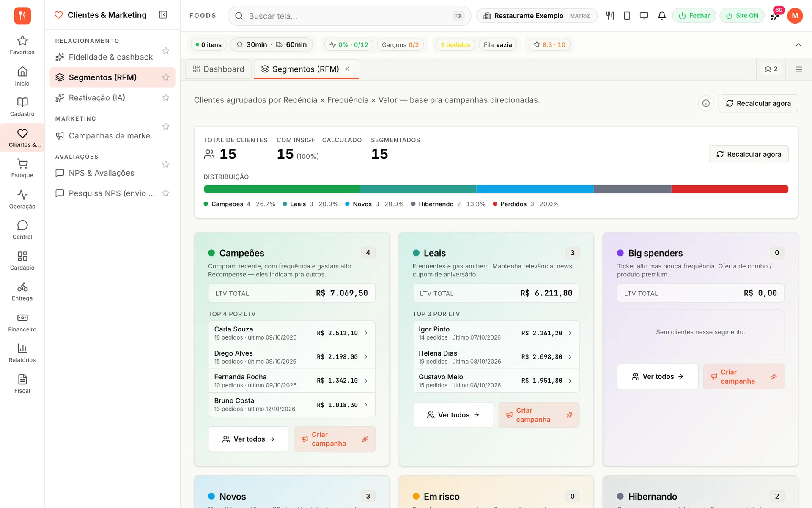Image resolution: width=812 pixels, height=508 pixels.
Task: Click Ver todos in Campeões card
Action: [248, 439]
